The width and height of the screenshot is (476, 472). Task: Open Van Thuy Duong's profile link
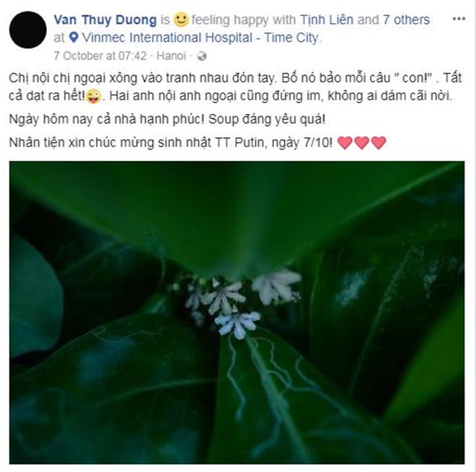click(105, 19)
